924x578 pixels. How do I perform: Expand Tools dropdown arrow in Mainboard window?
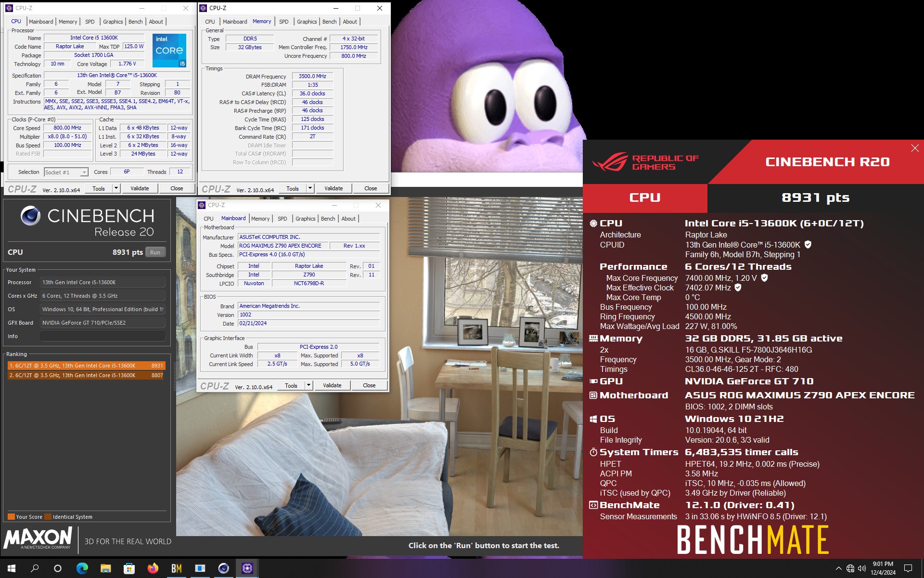coord(308,385)
